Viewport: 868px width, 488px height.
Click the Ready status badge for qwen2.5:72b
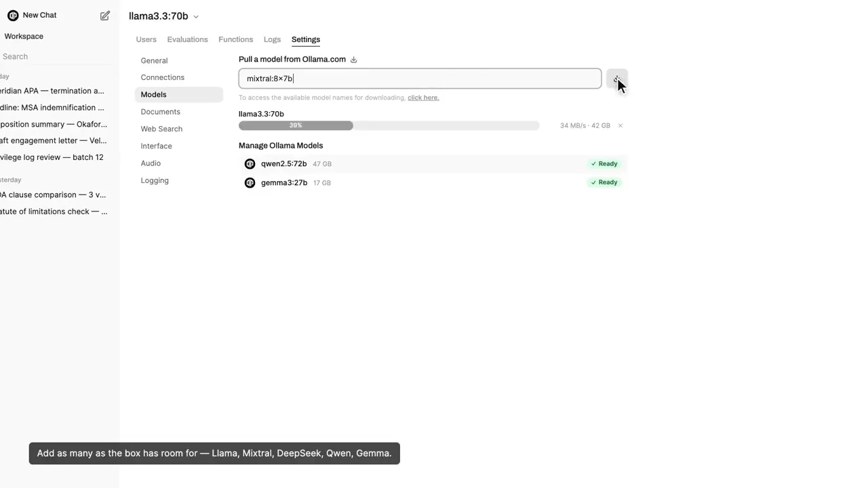(604, 164)
